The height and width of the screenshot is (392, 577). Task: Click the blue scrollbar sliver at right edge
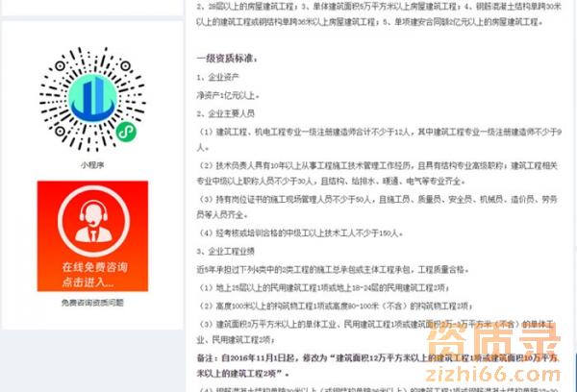[x=575, y=372]
